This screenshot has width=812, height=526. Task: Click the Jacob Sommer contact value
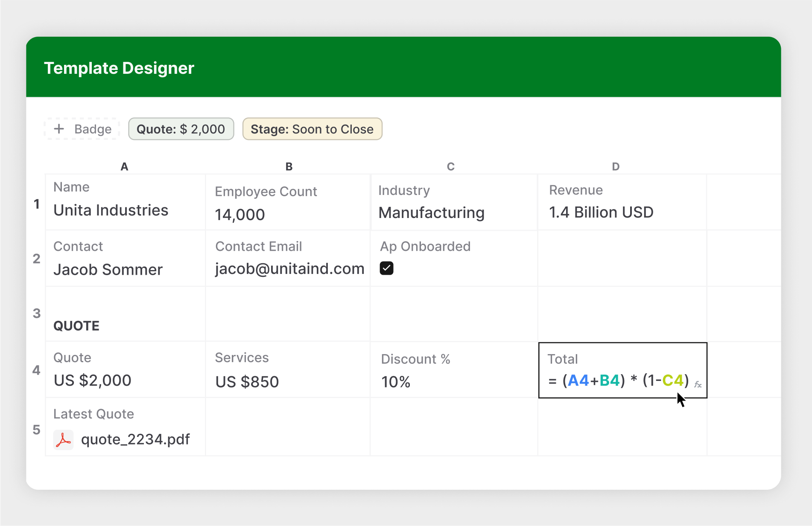108,270
